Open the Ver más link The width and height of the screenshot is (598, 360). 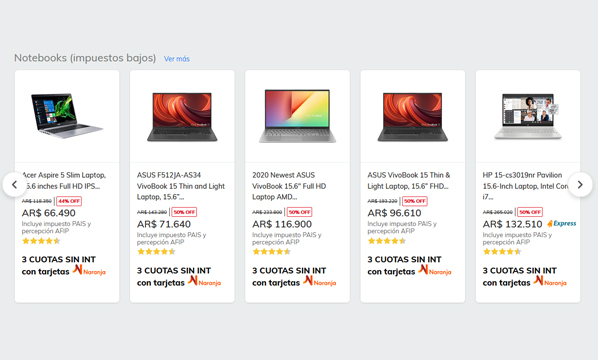[177, 59]
